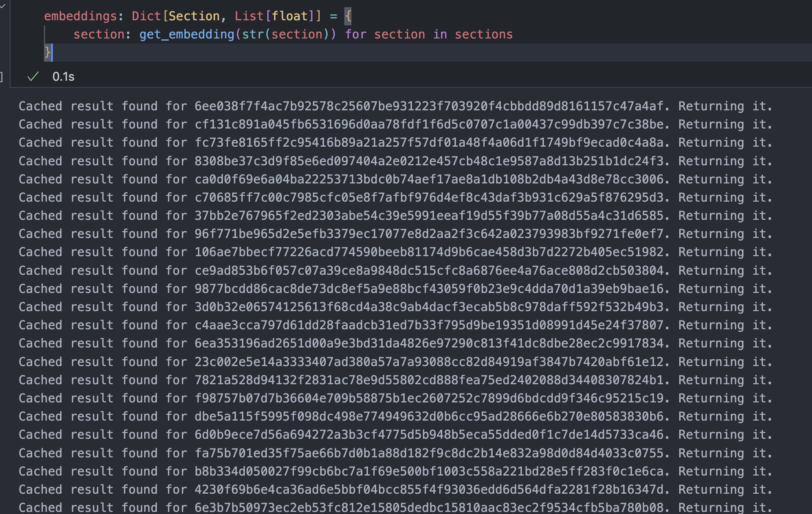Click the embeddings variable name

(80, 16)
